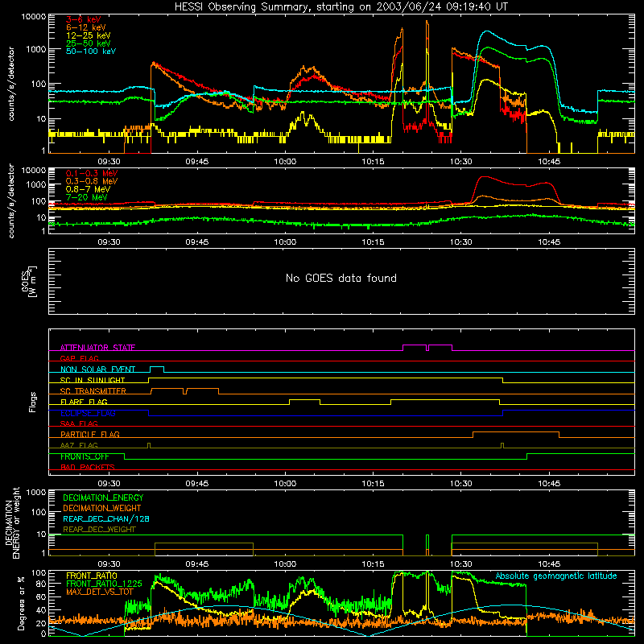Select the 6-12 keV legend label

pyautogui.click(x=86, y=27)
